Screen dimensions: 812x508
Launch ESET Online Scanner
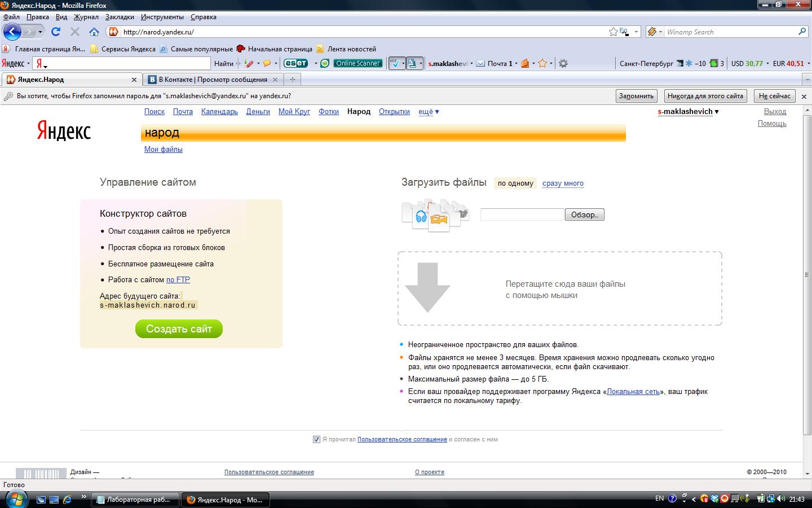coord(358,63)
